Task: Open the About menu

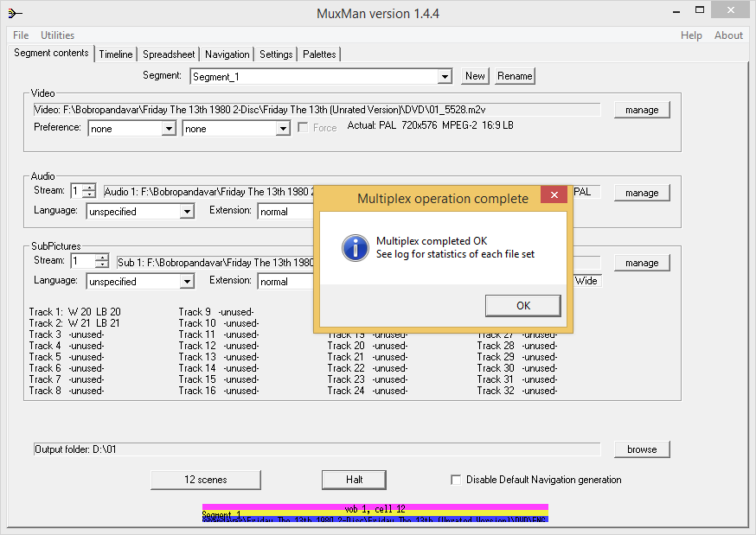Action: coord(728,35)
